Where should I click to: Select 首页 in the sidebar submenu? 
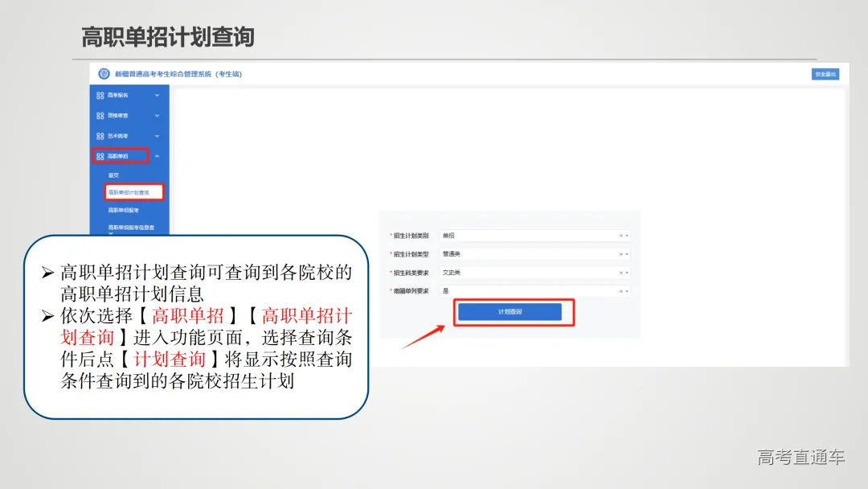tap(113, 175)
